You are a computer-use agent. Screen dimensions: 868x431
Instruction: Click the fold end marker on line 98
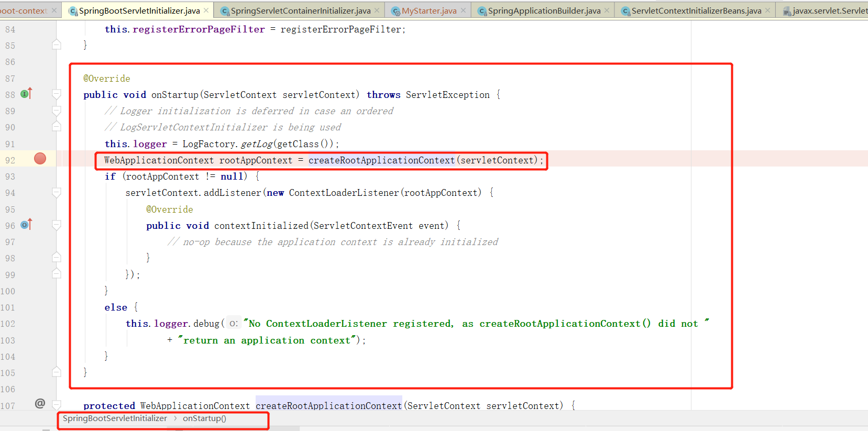(x=57, y=257)
